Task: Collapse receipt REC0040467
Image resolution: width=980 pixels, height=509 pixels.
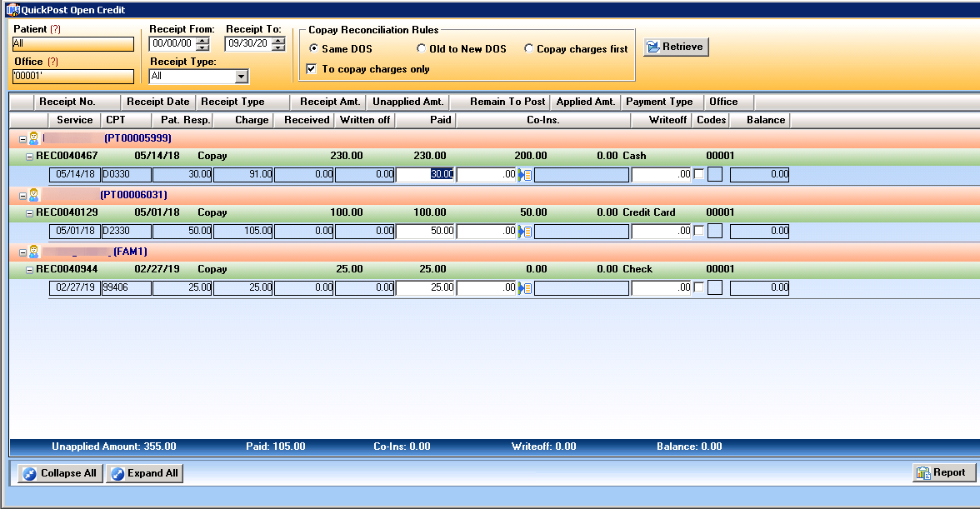Action: pyautogui.click(x=29, y=157)
